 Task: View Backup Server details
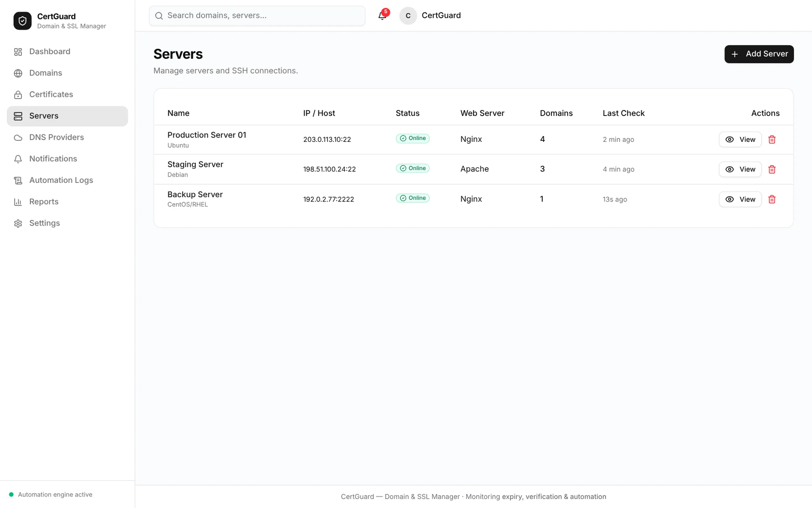[740, 199]
